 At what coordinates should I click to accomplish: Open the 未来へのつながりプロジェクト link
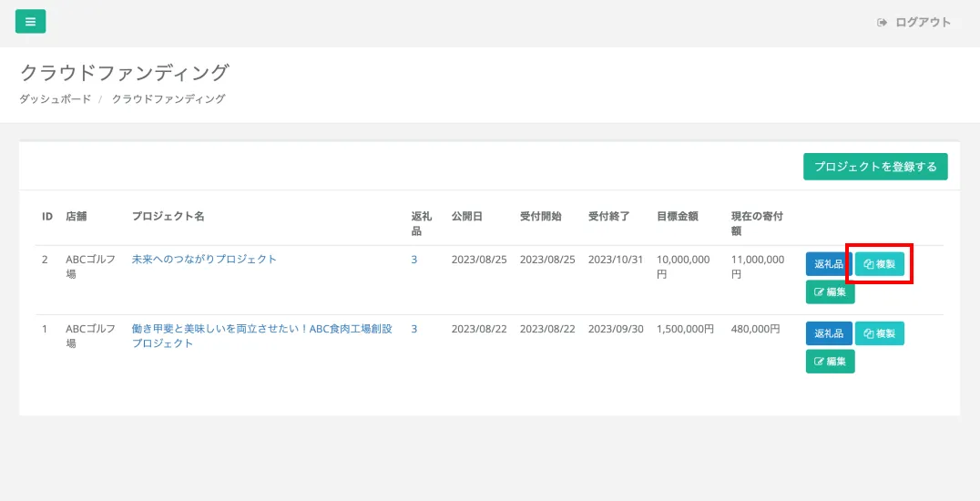[204, 260]
